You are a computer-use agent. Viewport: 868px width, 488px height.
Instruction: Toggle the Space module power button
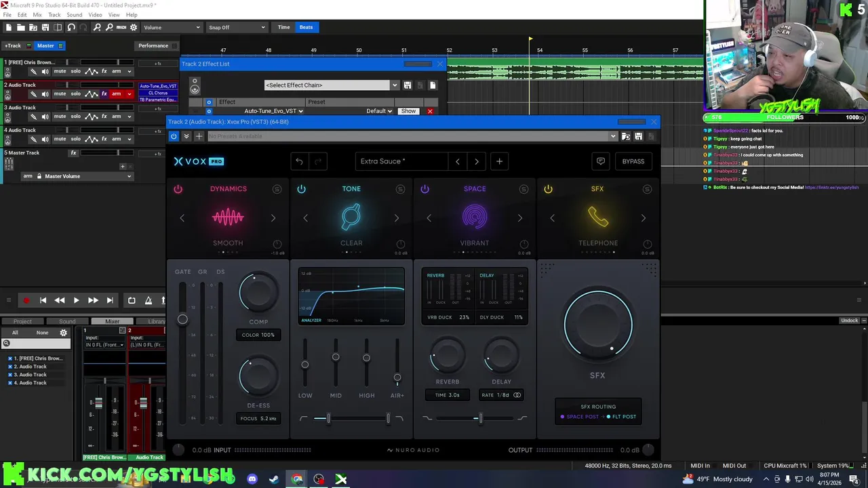[425, 189]
